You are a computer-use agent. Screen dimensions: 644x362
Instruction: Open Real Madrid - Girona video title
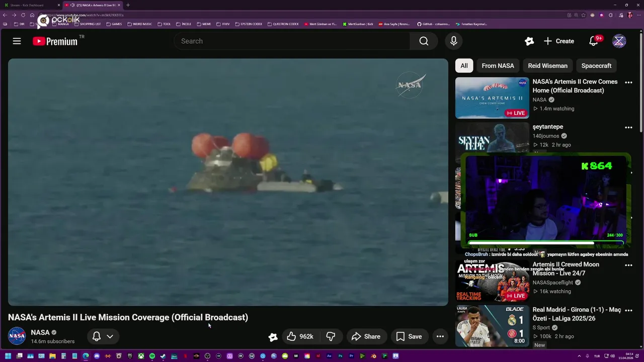(x=577, y=314)
